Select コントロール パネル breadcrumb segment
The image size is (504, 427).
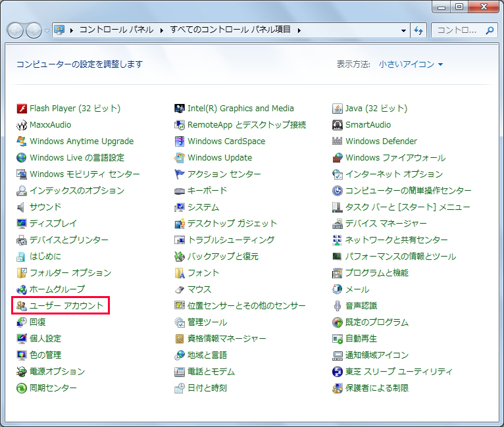(x=116, y=30)
